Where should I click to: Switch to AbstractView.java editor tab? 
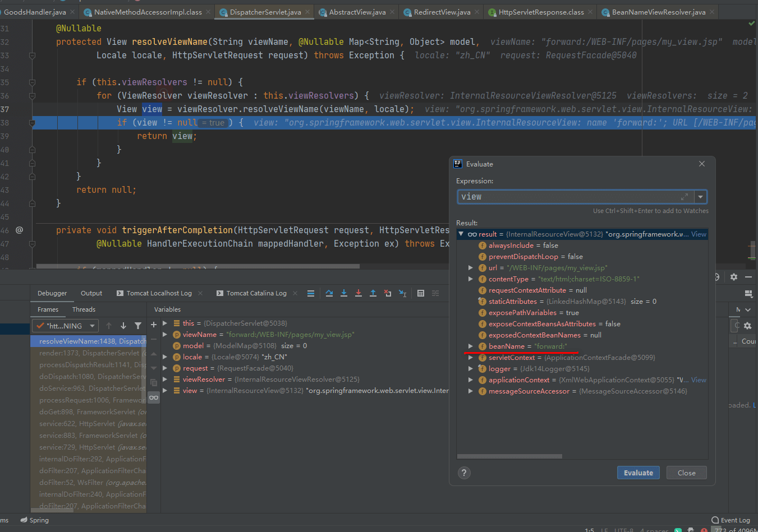(357, 12)
